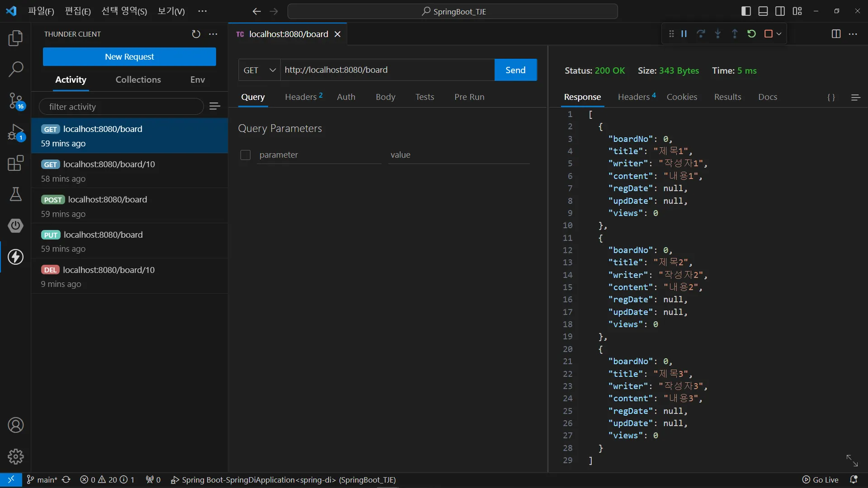Open the response Cookies tab
This screenshot has height=488, width=868.
pos(681,97)
